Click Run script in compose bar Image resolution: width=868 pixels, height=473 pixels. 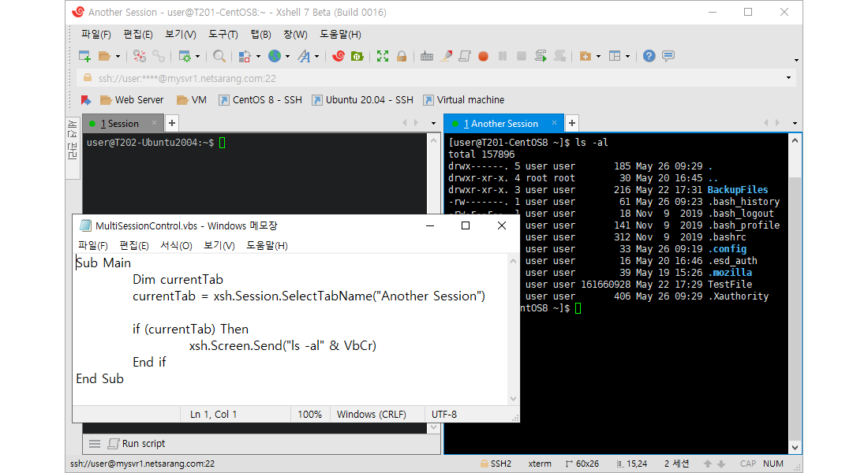[137, 444]
